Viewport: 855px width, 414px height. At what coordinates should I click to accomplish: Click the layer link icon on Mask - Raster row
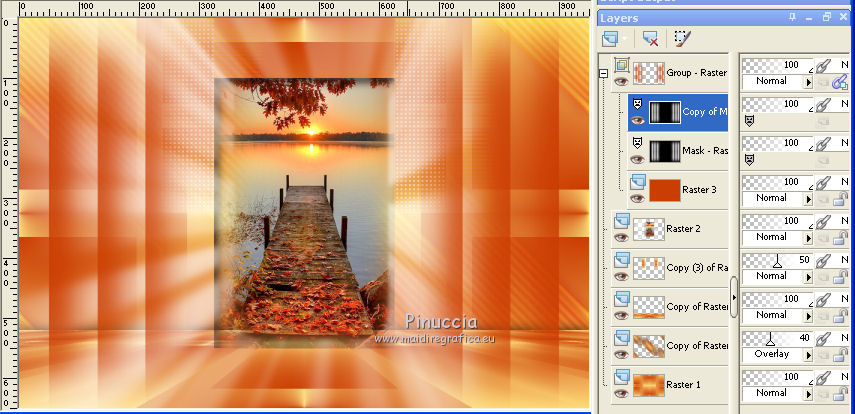(x=823, y=144)
